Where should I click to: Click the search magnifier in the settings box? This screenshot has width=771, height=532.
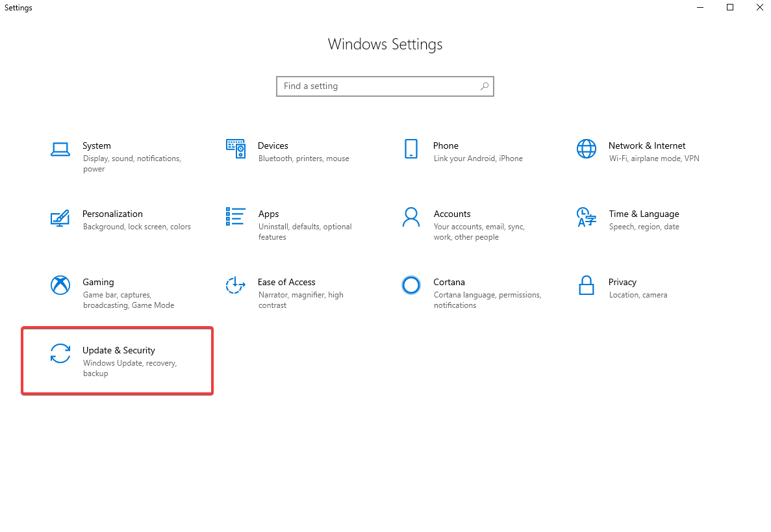[x=485, y=86]
